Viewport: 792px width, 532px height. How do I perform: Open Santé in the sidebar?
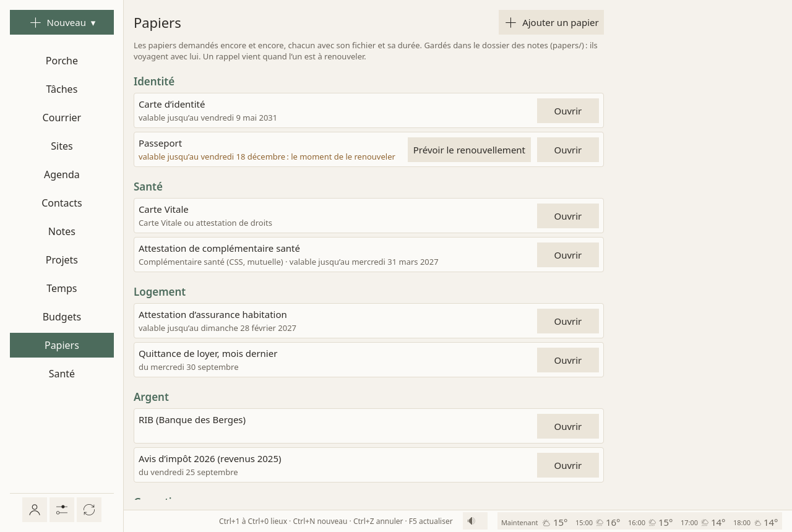(62, 374)
